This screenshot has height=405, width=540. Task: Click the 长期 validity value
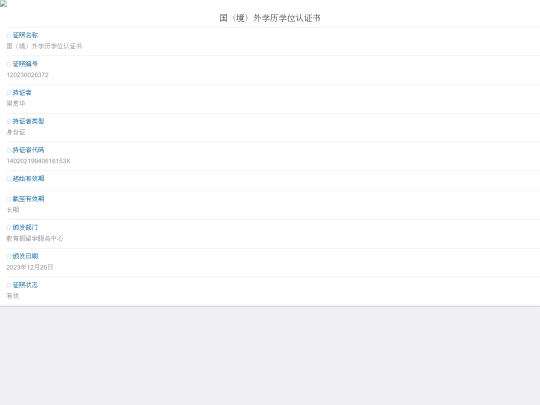click(x=13, y=209)
